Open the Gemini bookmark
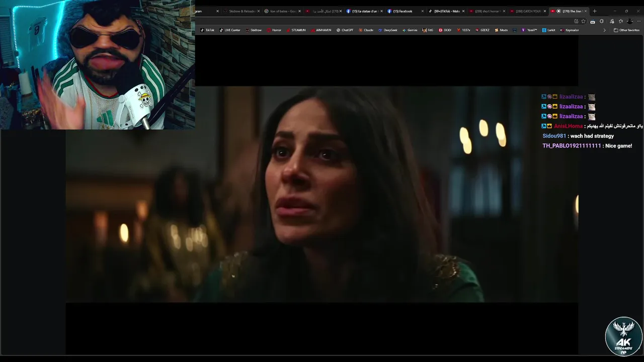The height and width of the screenshot is (362, 644). [410, 30]
